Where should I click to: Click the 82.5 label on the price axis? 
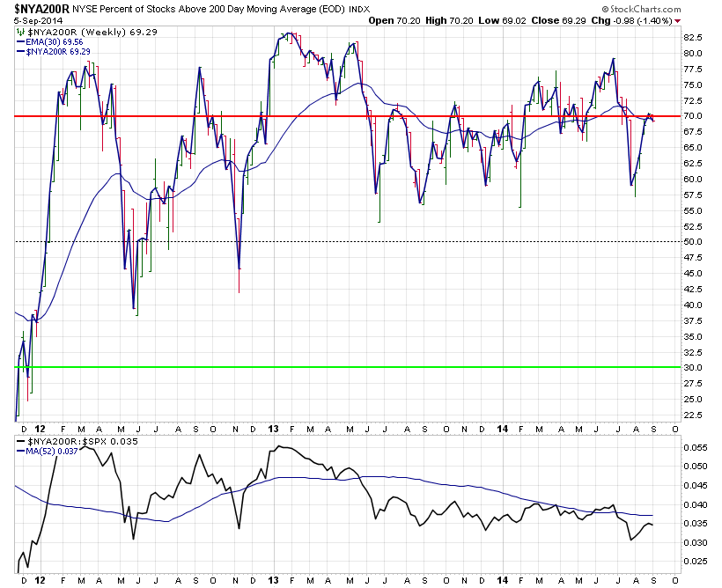[x=693, y=37]
